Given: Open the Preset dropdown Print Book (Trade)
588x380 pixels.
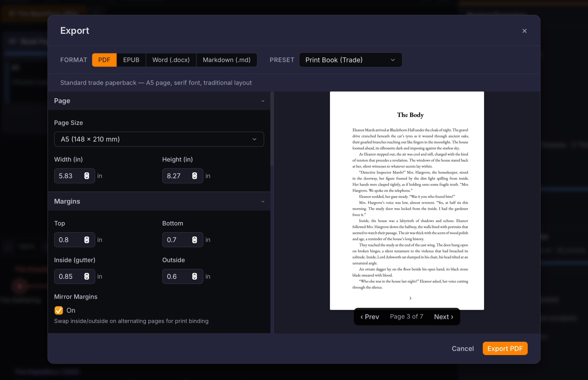Looking at the screenshot, I should click(351, 60).
